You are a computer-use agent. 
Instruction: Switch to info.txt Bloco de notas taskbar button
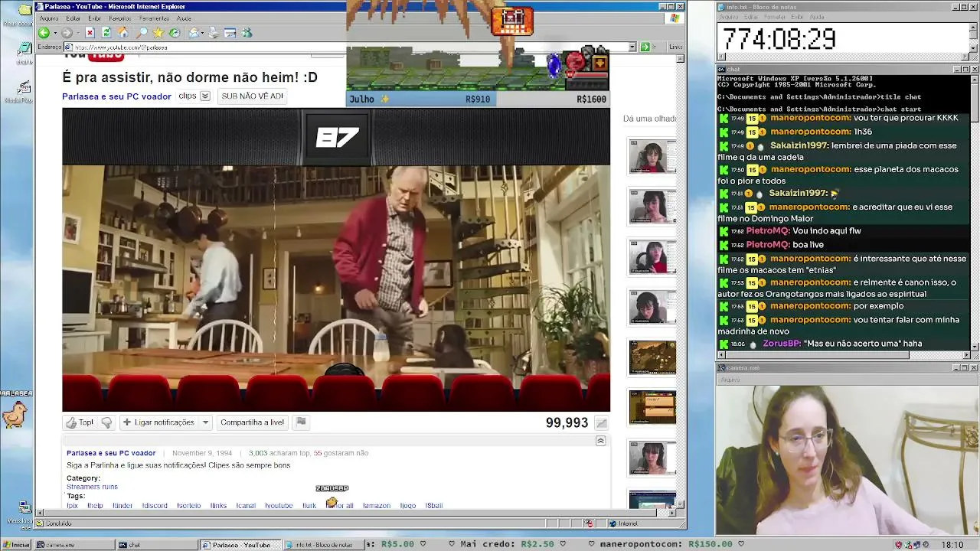point(325,545)
